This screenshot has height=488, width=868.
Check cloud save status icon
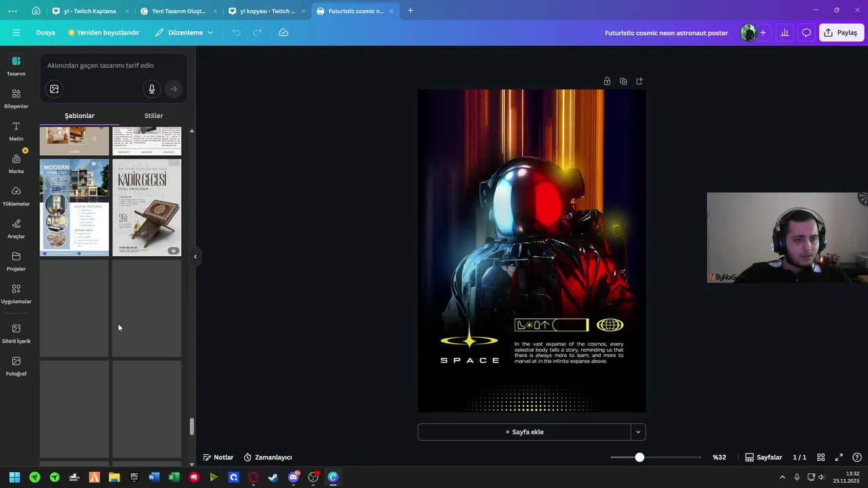[x=283, y=33]
